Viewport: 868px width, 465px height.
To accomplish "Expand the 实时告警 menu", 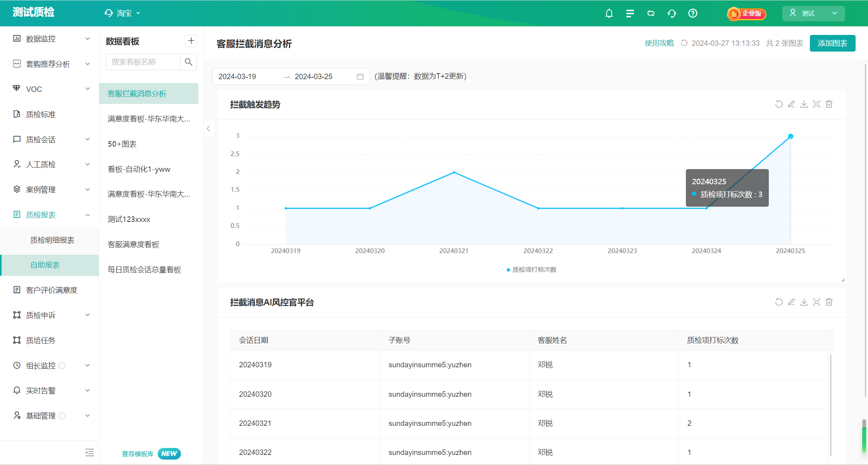I will (50, 391).
